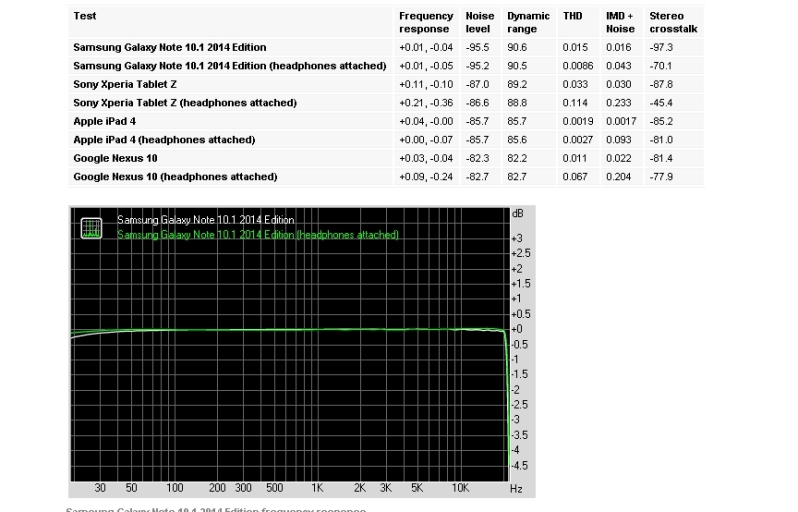Image resolution: width=798 pixels, height=512 pixels.
Task: Click the 0.067 THD value
Action: (575, 177)
